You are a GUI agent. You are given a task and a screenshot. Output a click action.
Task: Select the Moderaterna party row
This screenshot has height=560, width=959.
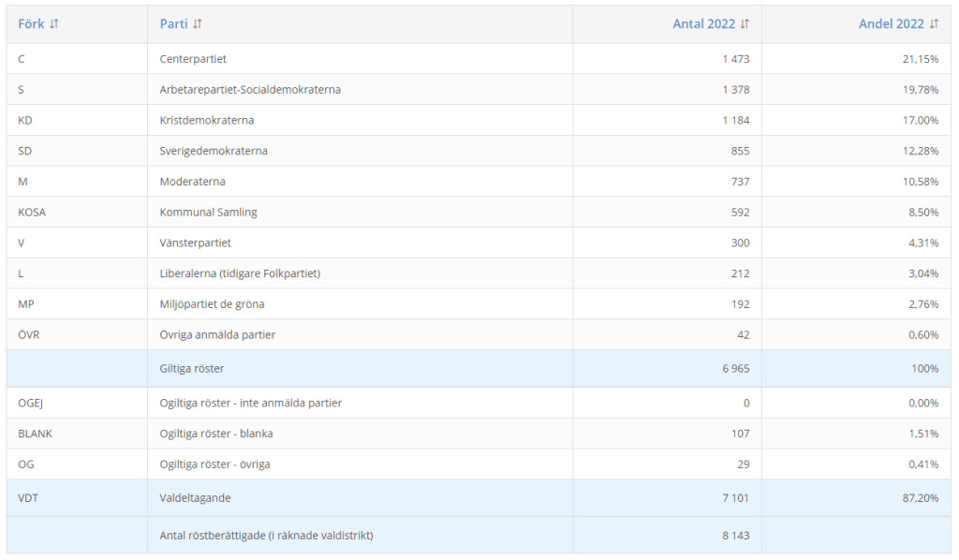click(192, 182)
